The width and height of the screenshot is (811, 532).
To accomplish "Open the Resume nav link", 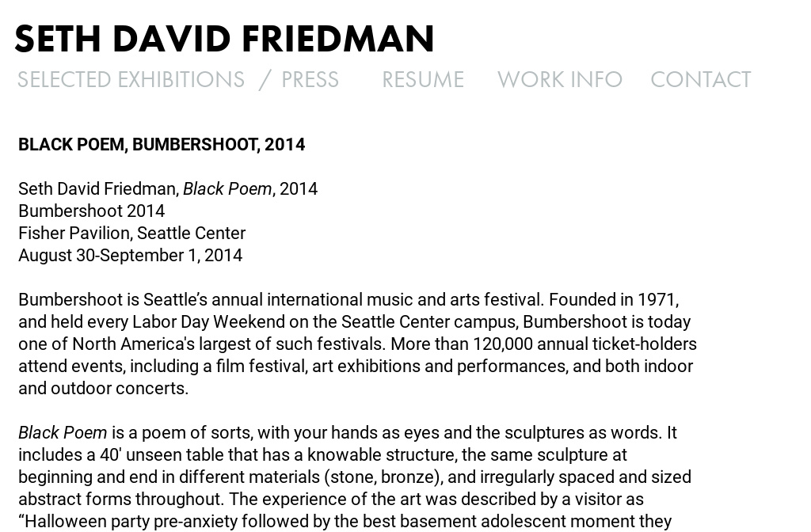I will [x=422, y=80].
